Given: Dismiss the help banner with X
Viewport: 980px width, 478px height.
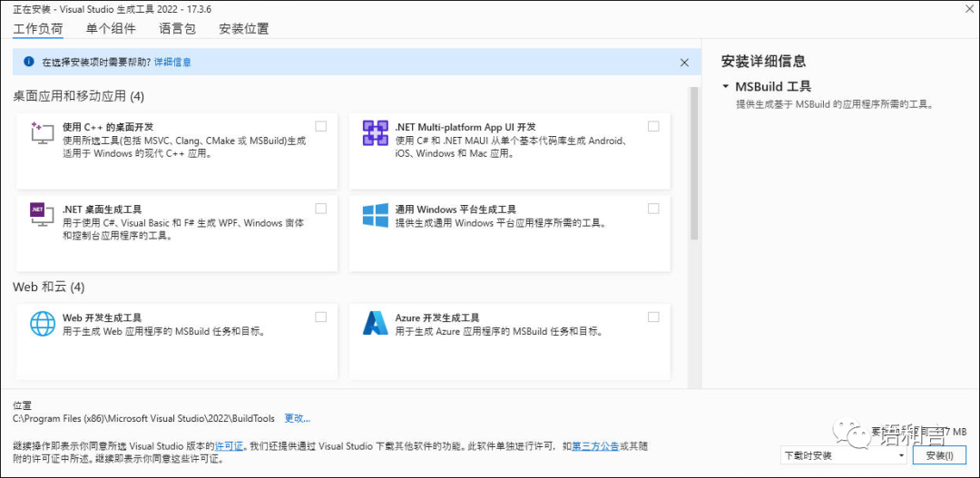Looking at the screenshot, I should [x=684, y=63].
